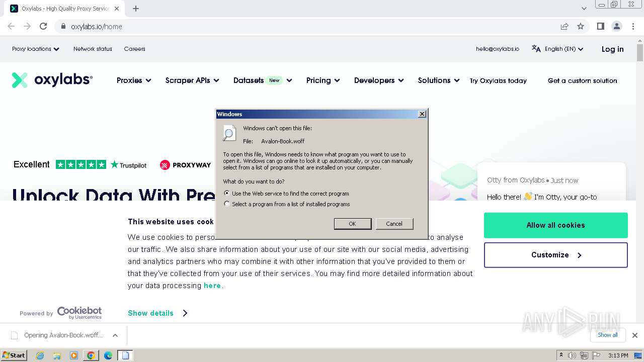
Task: View site information lock icon
Action: pyautogui.click(x=63, y=26)
